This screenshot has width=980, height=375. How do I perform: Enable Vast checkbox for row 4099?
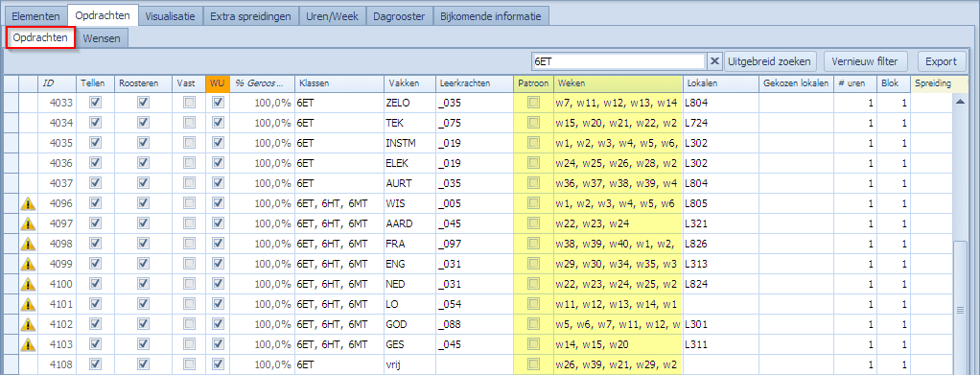pyautogui.click(x=189, y=264)
